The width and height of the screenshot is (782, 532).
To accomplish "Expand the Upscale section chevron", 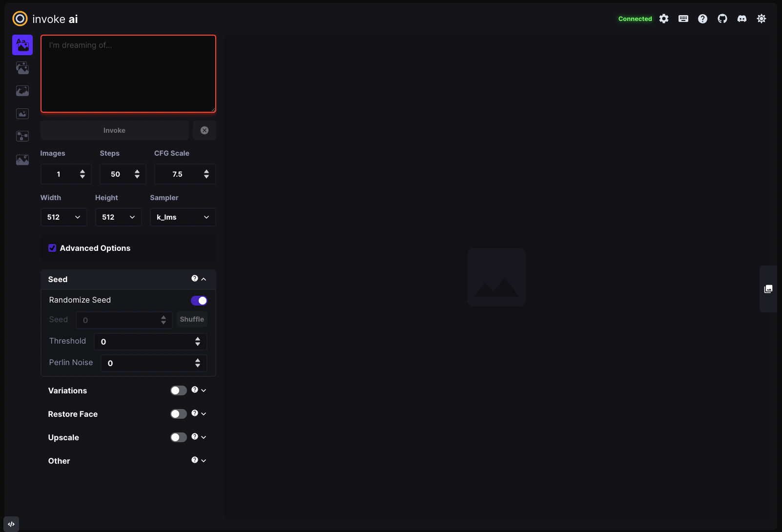I will point(204,437).
